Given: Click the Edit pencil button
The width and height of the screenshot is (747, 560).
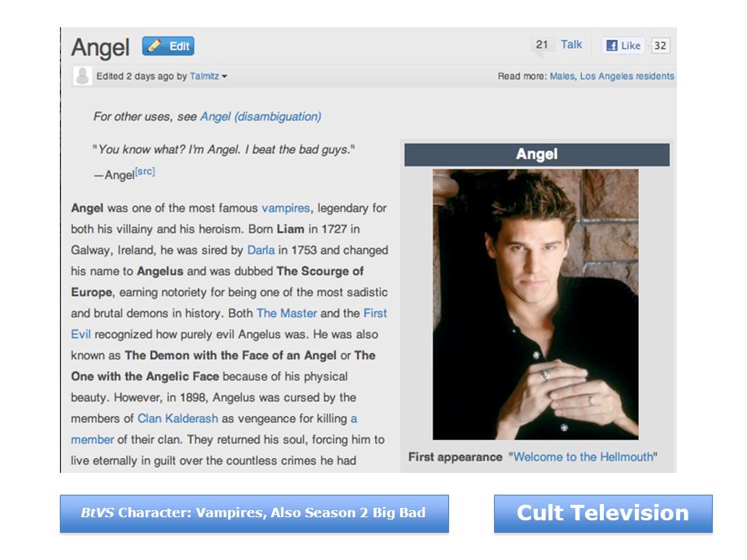Looking at the screenshot, I should tap(168, 46).
